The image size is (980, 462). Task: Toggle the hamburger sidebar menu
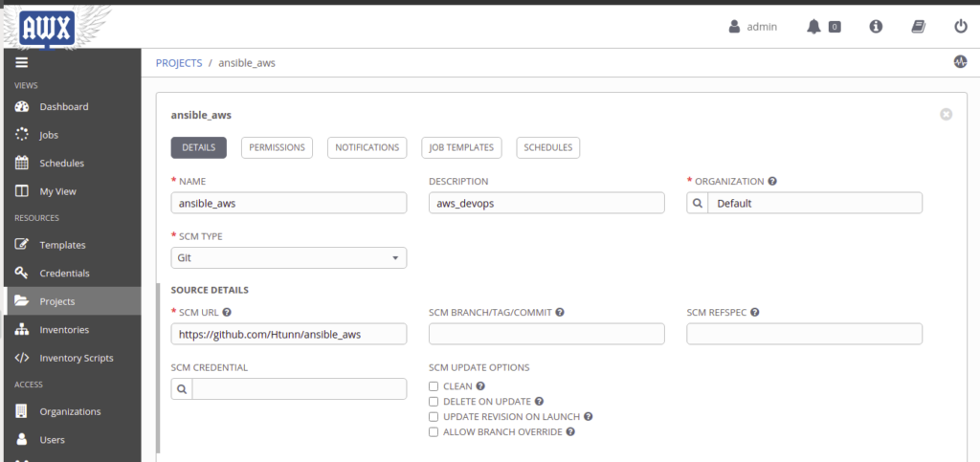pos(22,62)
